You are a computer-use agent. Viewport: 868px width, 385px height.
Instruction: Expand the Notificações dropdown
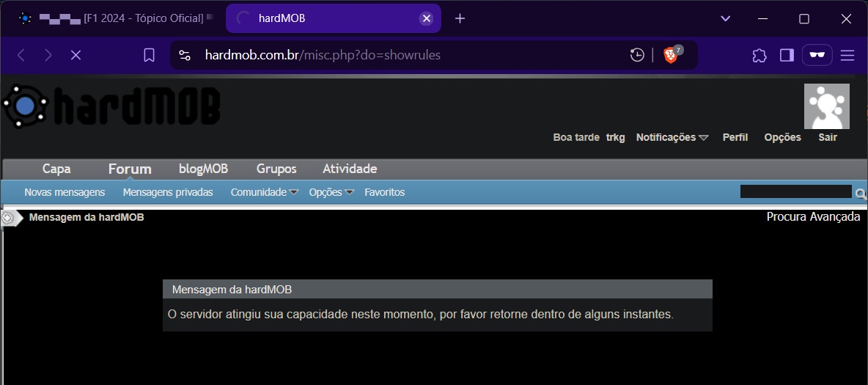(672, 137)
